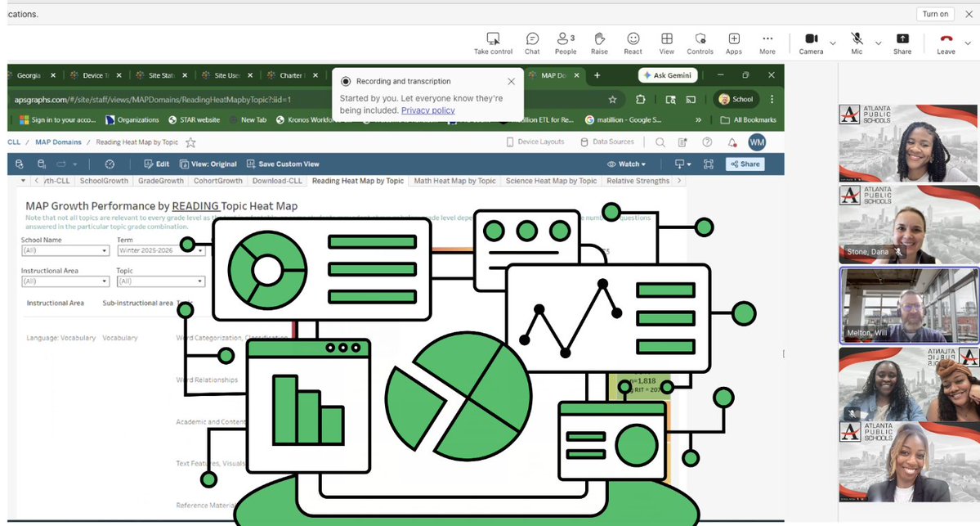The height and width of the screenshot is (526, 980).
Task: Show next sheet tabs arrow
Action: (678, 181)
